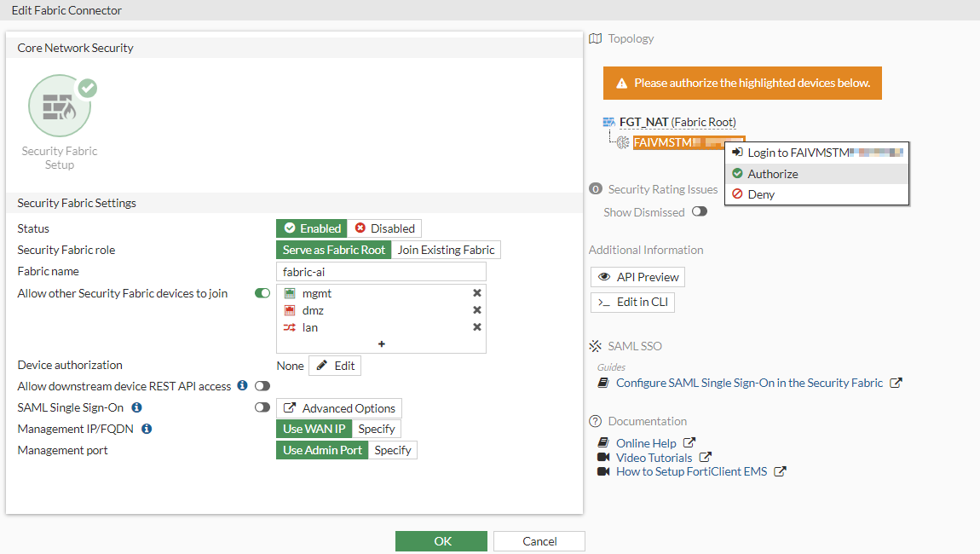Toggle Allow other Security Fabric devices to join
980x554 pixels.
(x=262, y=293)
